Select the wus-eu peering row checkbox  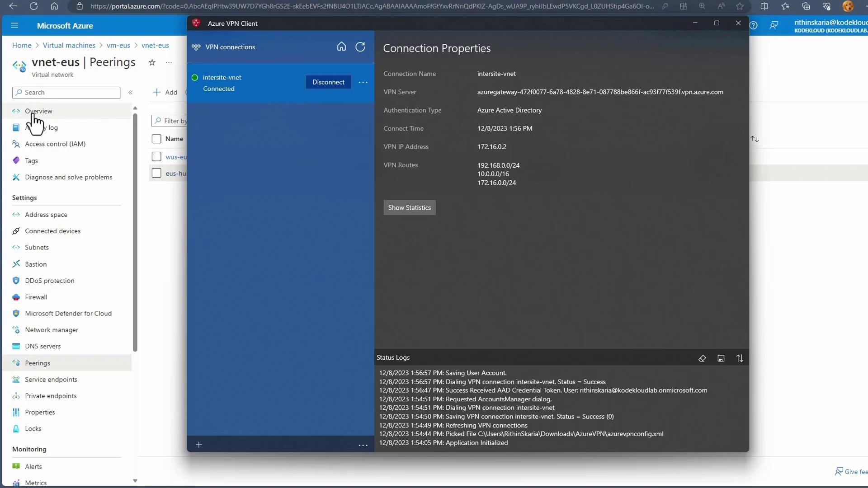(x=156, y=157)
